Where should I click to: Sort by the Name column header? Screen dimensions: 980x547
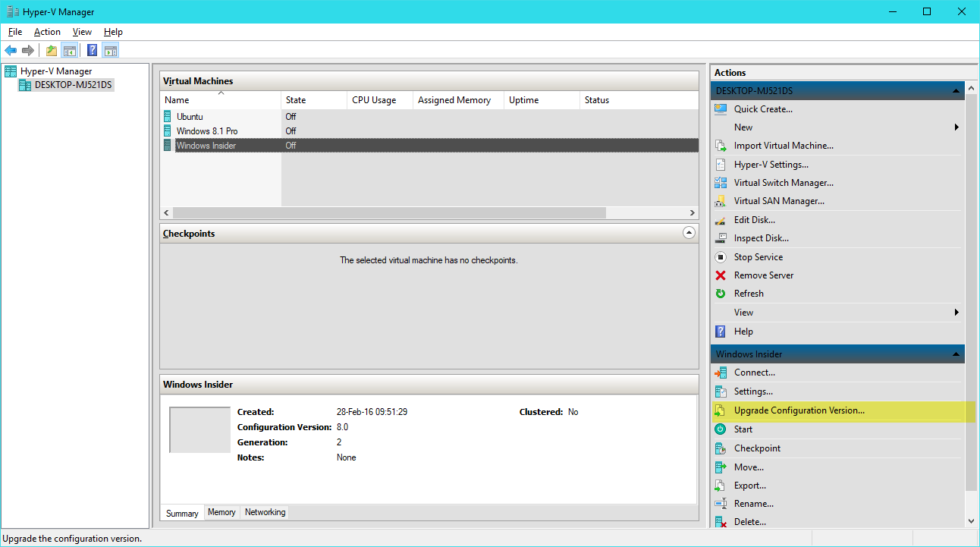tap(221, 100)
